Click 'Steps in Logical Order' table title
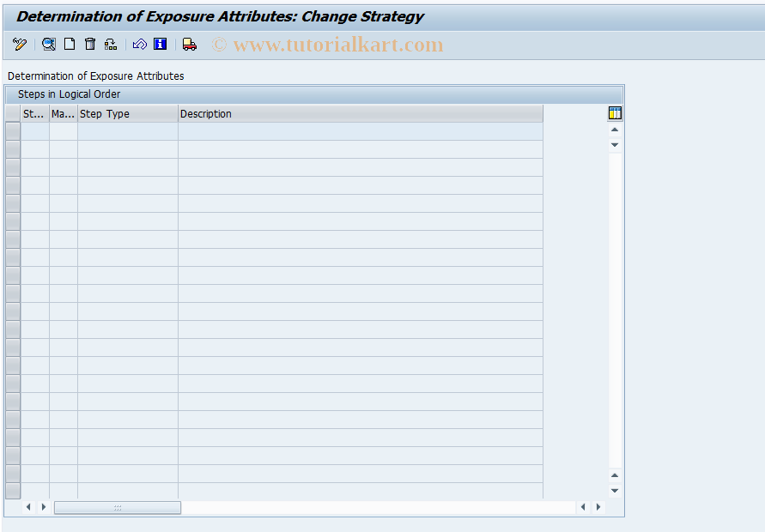765x532 pixels. 69,94
